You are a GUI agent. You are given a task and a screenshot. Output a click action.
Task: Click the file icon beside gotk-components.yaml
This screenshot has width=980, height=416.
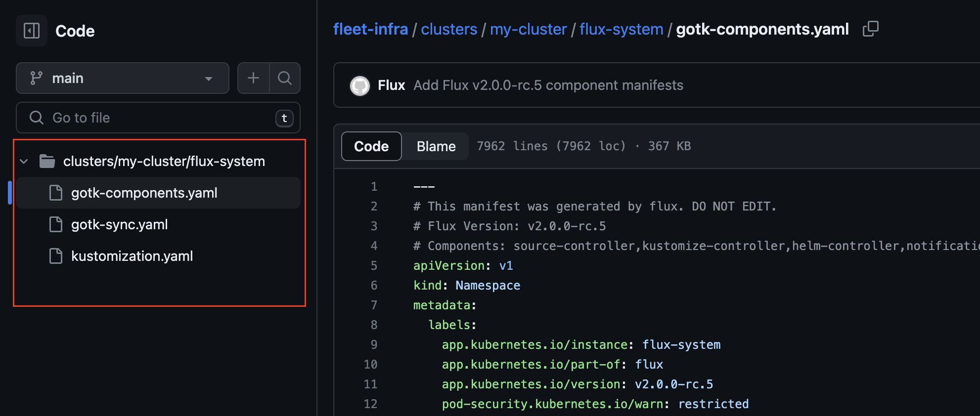coord(56,193)
